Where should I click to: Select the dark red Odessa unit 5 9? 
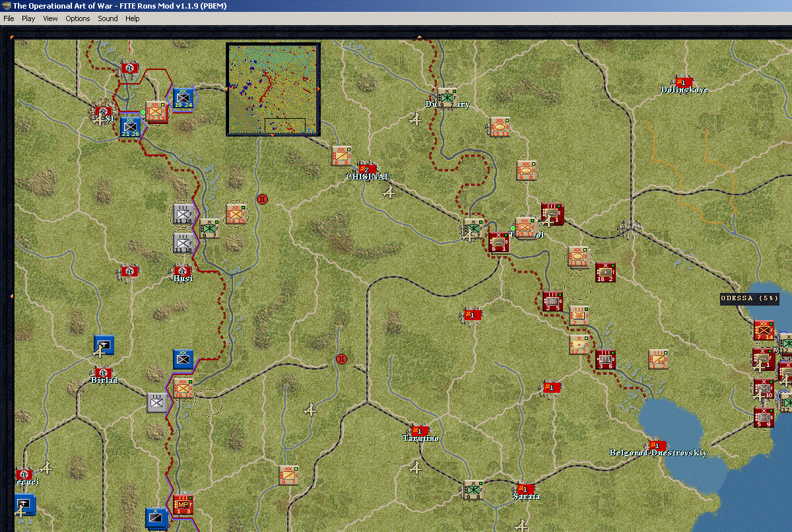(764, 417)
